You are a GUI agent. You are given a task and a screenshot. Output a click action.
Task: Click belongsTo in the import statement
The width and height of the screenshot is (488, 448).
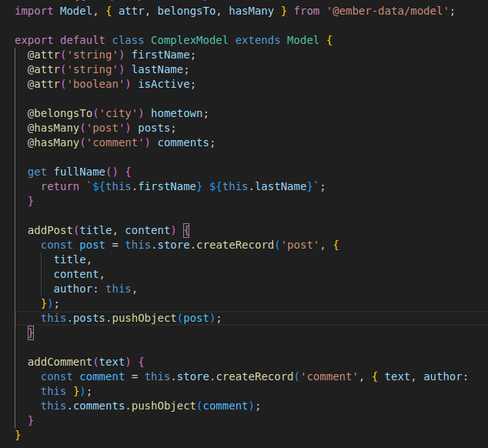tap(186, 12)
